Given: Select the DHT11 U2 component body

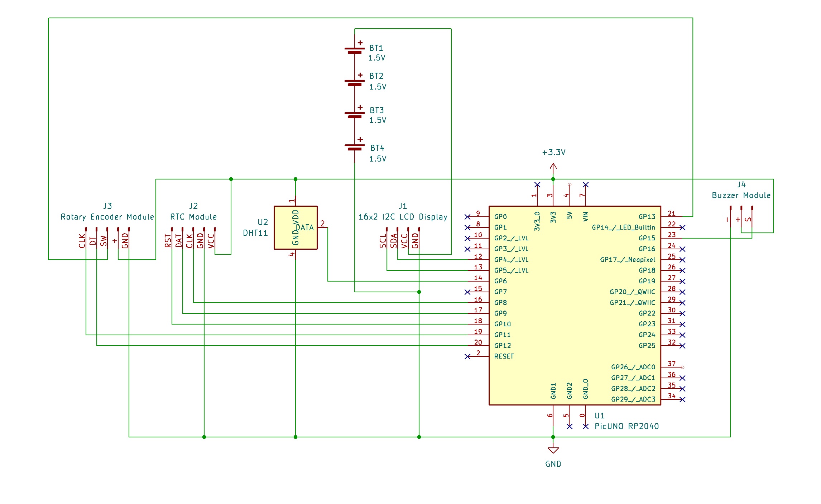Looking at the screenshot, I should pos(296,227).
